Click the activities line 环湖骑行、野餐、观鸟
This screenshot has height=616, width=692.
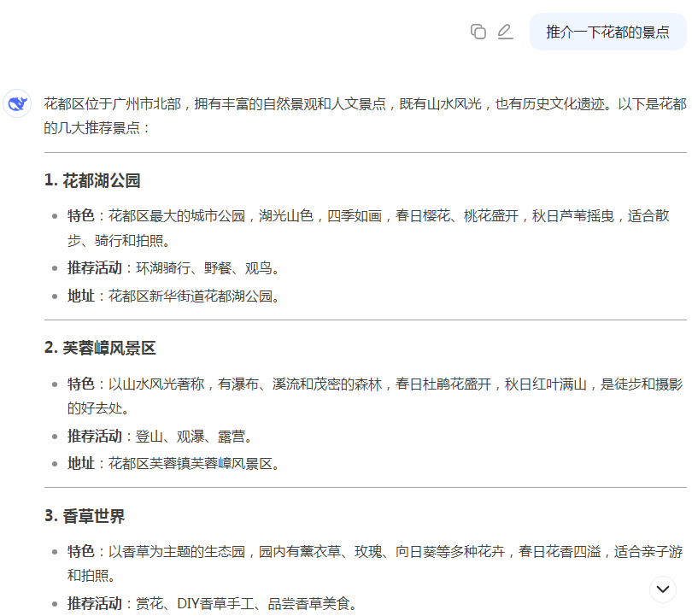(174, 268)
